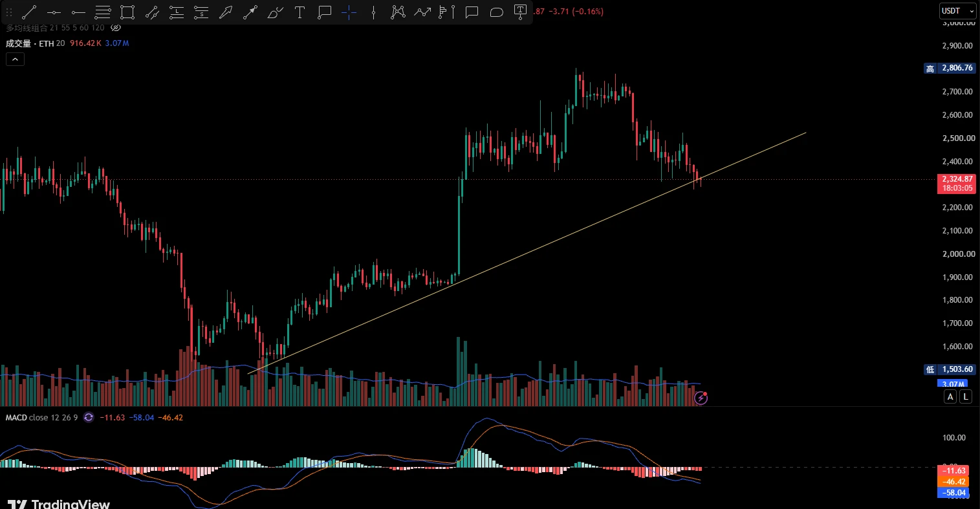The image size is (980, 509).
Task: Click the red -11.63 histogram axis label
Action: 953,471
